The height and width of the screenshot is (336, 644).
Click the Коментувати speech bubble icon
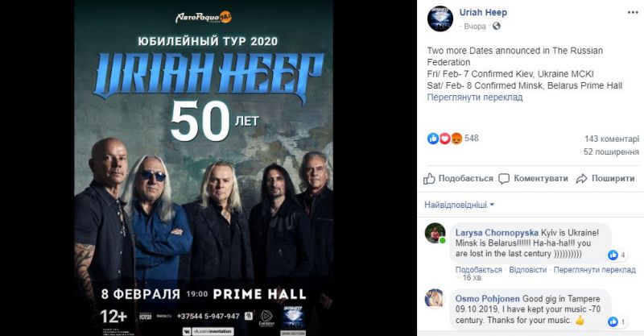(x=504, y=179)
